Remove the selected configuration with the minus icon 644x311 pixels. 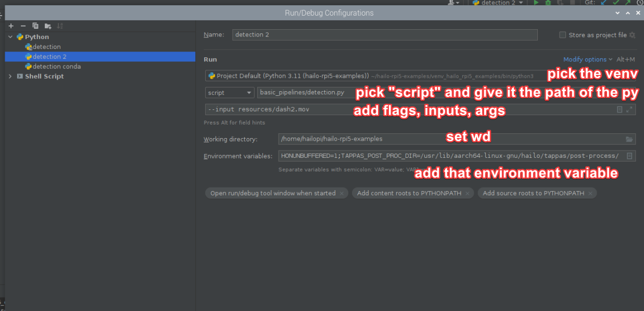point(23,26)
